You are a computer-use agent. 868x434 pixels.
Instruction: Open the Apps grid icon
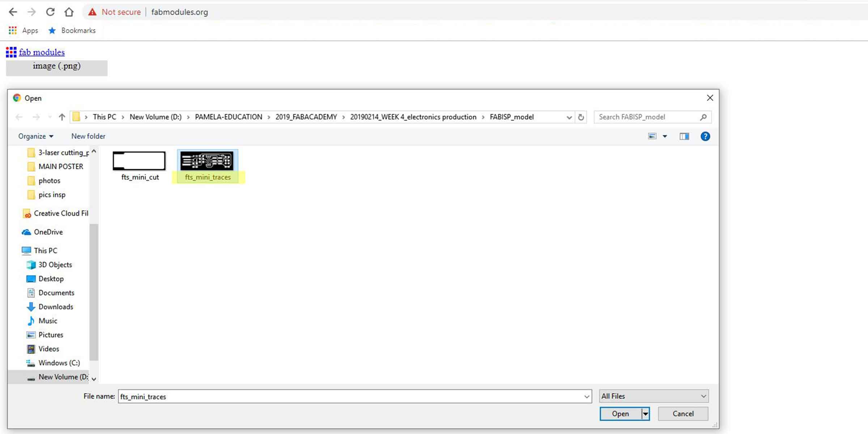click(13, 30)
